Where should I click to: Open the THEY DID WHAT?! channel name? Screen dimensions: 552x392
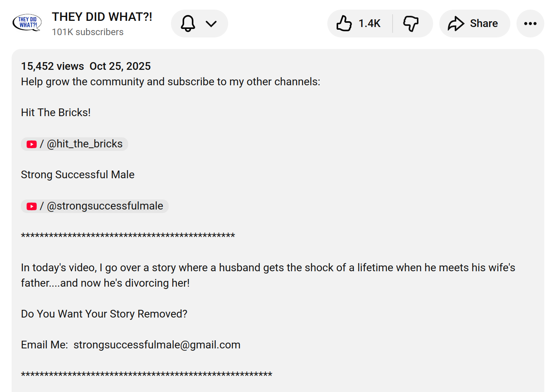coord(102,17)
